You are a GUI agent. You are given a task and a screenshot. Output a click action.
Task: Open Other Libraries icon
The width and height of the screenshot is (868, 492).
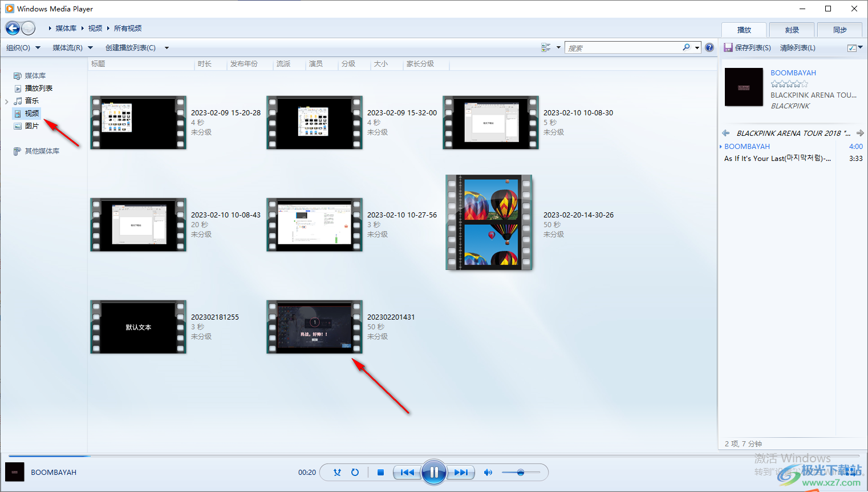click(x=18, y=151)
